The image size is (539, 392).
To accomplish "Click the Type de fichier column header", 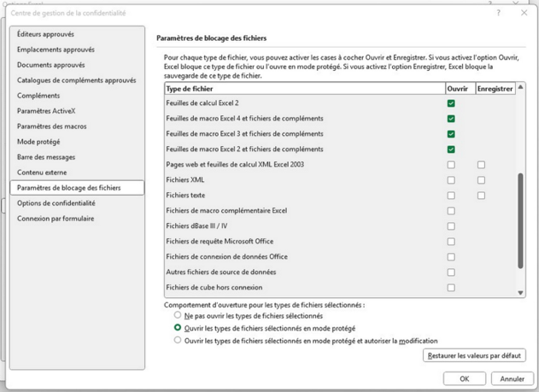I will [x=305, y=89].
